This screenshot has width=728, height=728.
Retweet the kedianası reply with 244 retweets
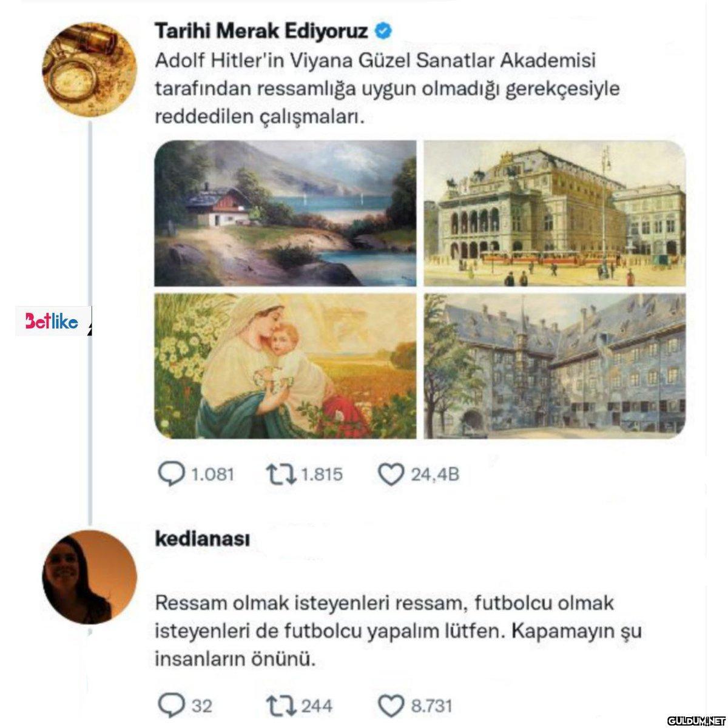(x=281, y=706)
